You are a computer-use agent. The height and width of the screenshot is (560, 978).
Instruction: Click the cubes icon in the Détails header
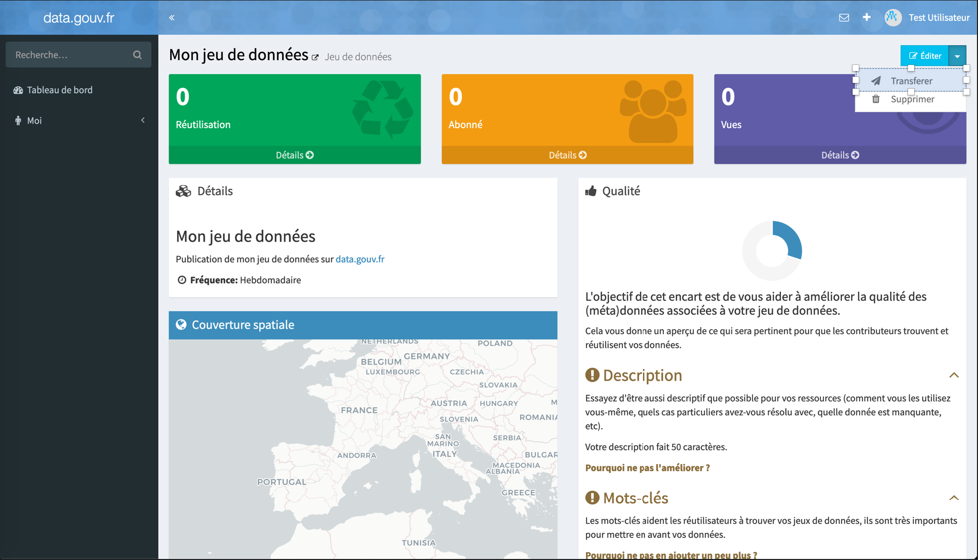(x=183, y=191)
